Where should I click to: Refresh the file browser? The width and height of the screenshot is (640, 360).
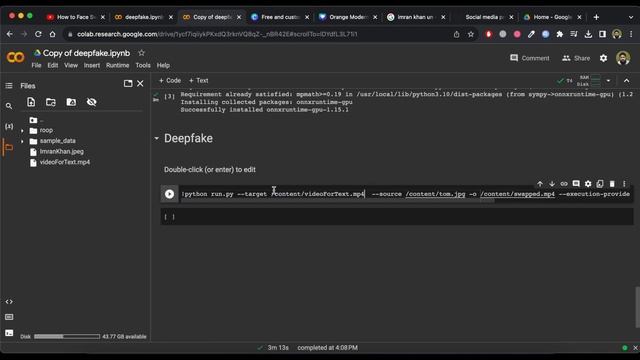click(51, 102)
